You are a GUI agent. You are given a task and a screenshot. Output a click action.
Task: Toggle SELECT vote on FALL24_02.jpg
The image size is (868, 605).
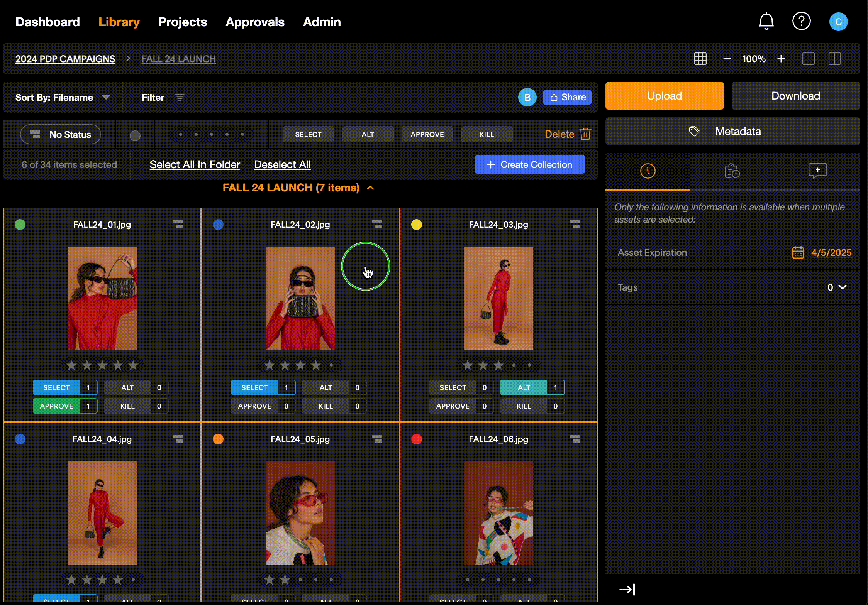263,387
